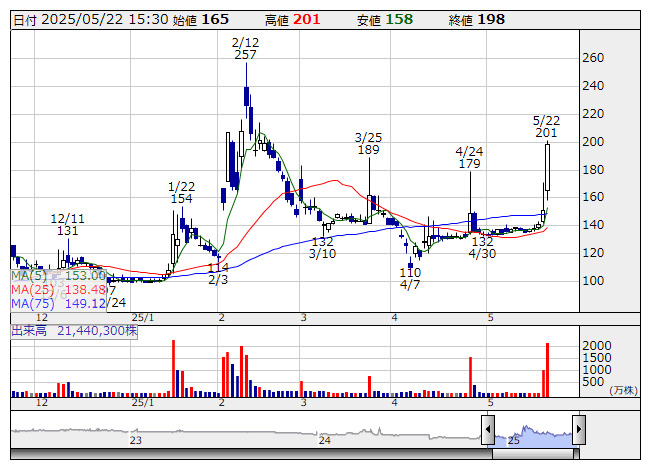
Task: Select the MA(5) legend entry
Action: point(58,275)
